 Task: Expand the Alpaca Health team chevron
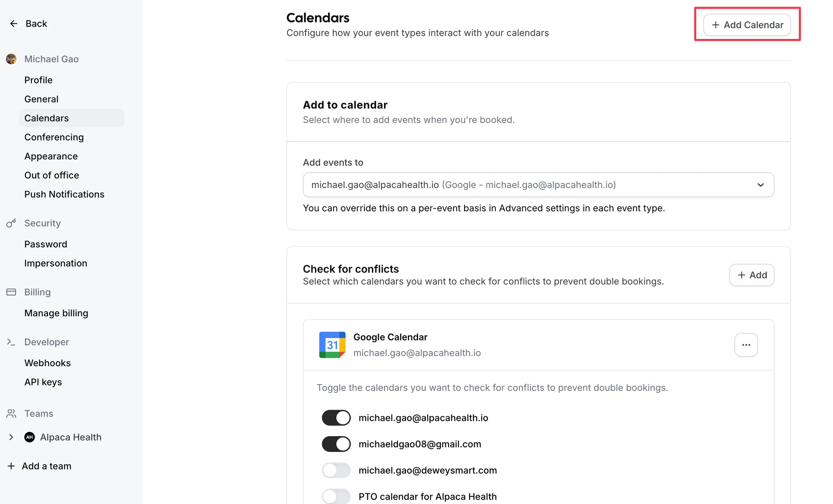coord(11,437)
